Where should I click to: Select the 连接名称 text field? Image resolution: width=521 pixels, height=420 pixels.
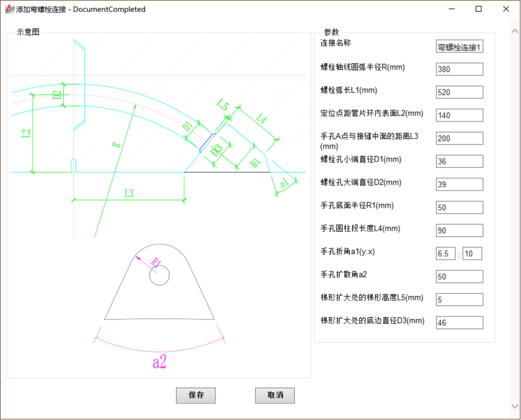tap(459, 46)
